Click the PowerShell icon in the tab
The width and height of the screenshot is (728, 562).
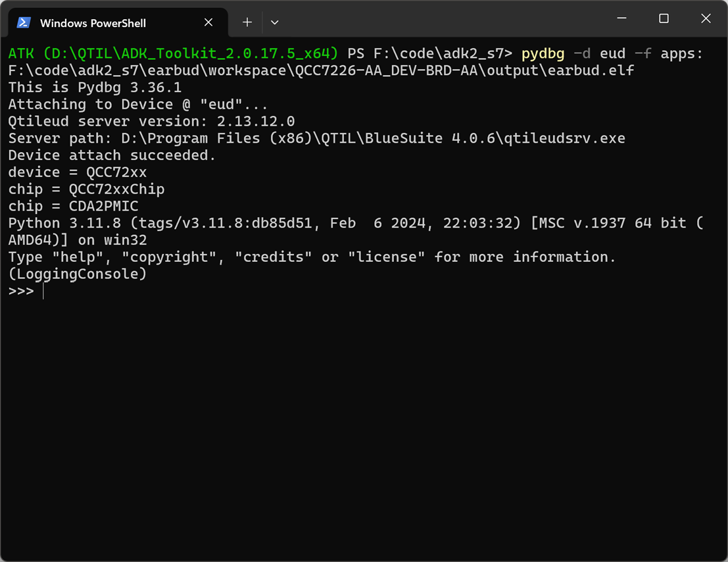(x=24, y=23)
